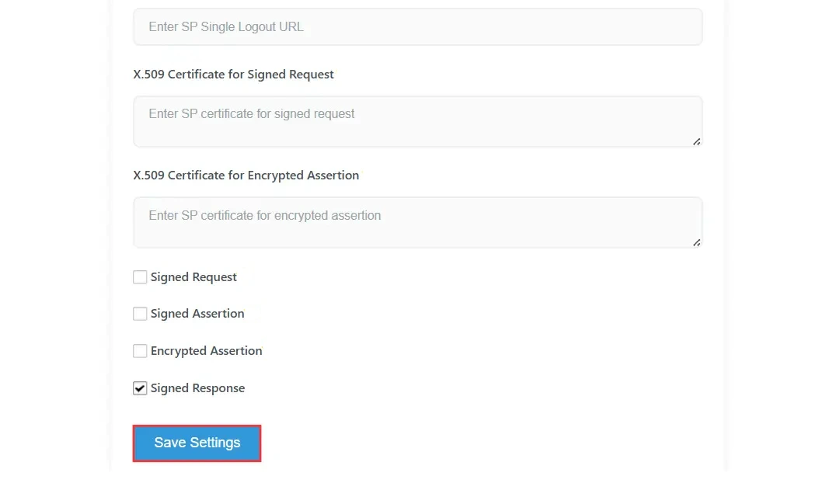Click the SP Single Logout URL field

click(417, 26)
